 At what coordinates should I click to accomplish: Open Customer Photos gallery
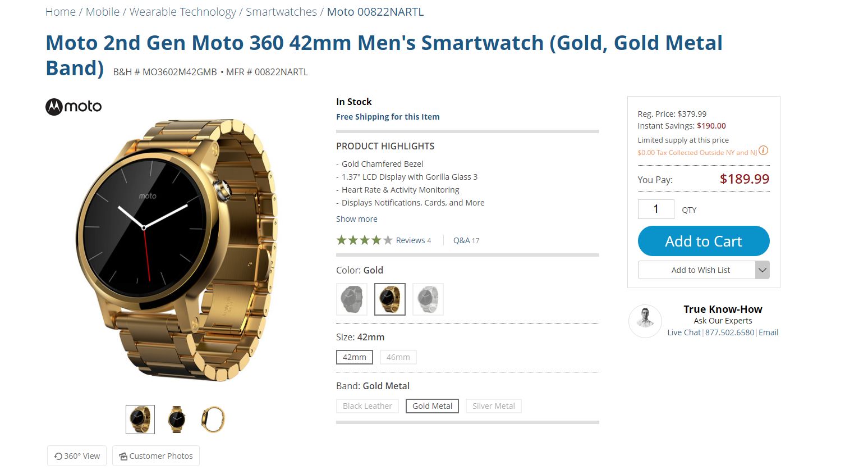coord(156,456)
